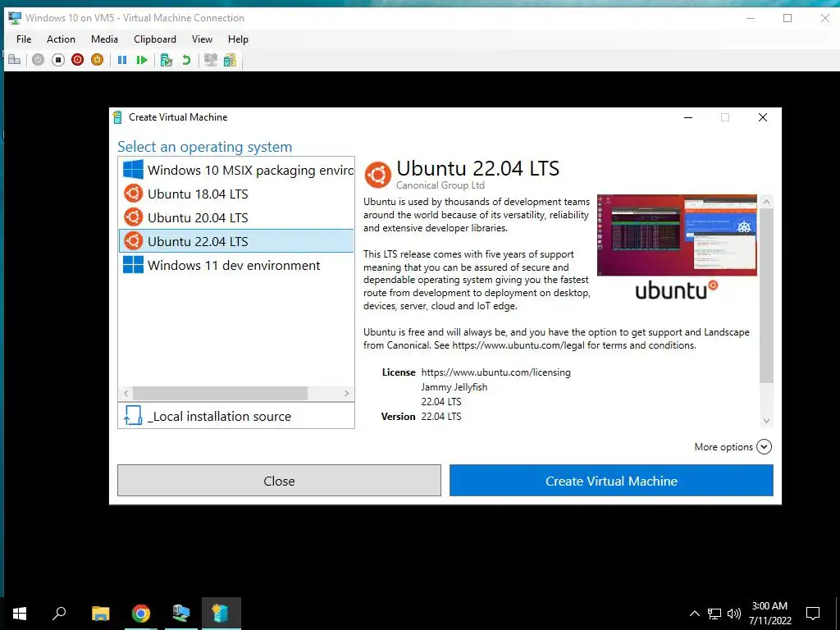Click the description scroll down arrow
The image size is (840, 630).
(x=766, y=421)
